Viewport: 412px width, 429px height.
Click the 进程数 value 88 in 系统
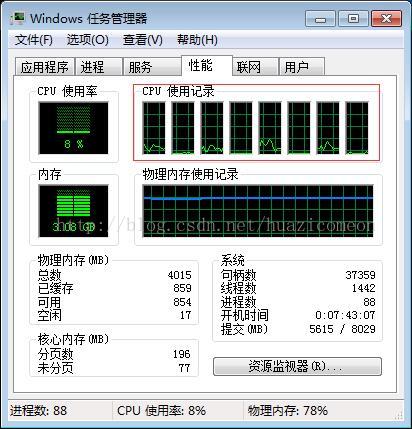coord(369,302)
